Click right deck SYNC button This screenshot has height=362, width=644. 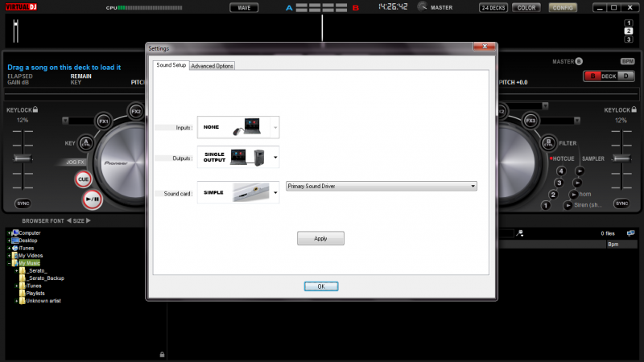[621, 204]
